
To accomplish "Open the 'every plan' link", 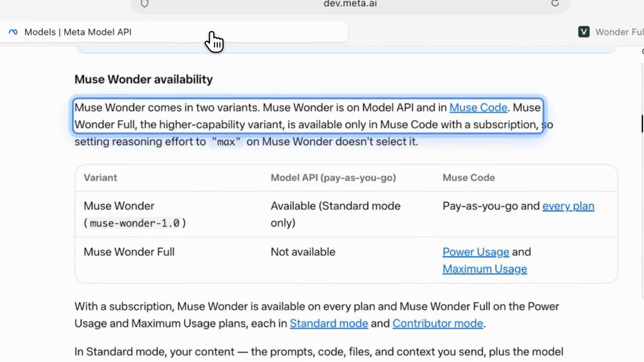I will [x=568, y=206].
